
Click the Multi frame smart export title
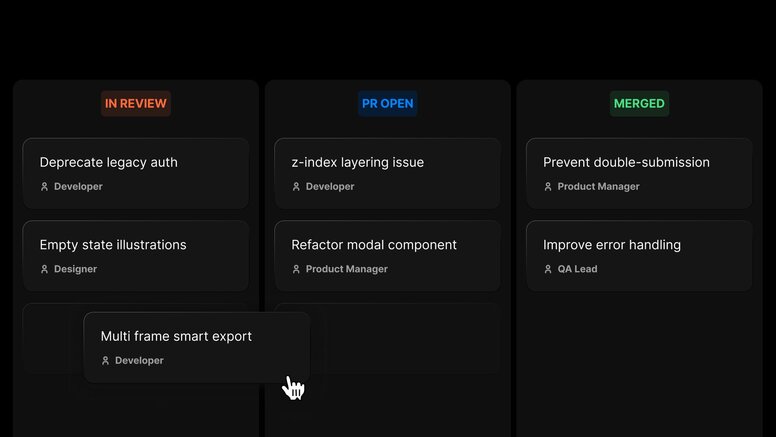[176, 337]
